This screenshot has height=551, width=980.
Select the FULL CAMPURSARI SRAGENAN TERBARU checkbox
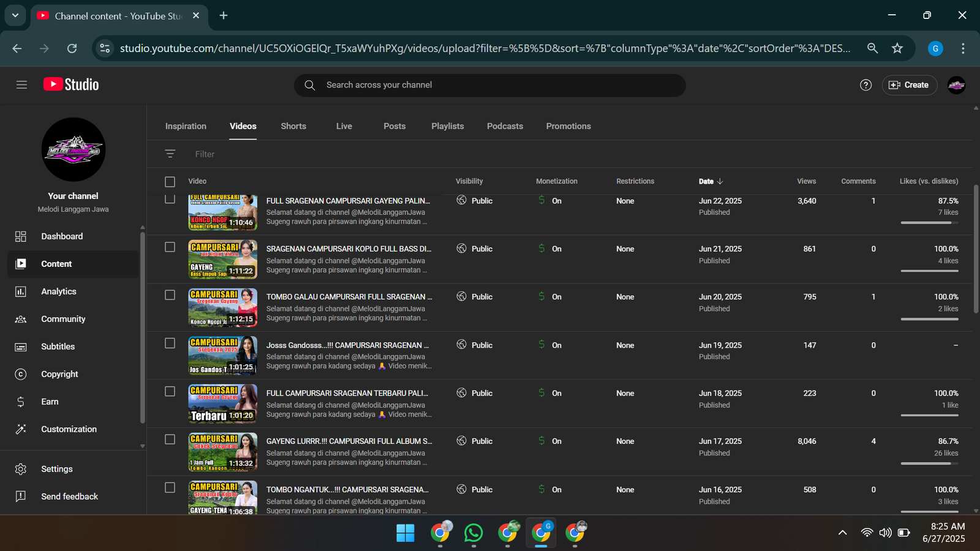click(x=170, y=391)
